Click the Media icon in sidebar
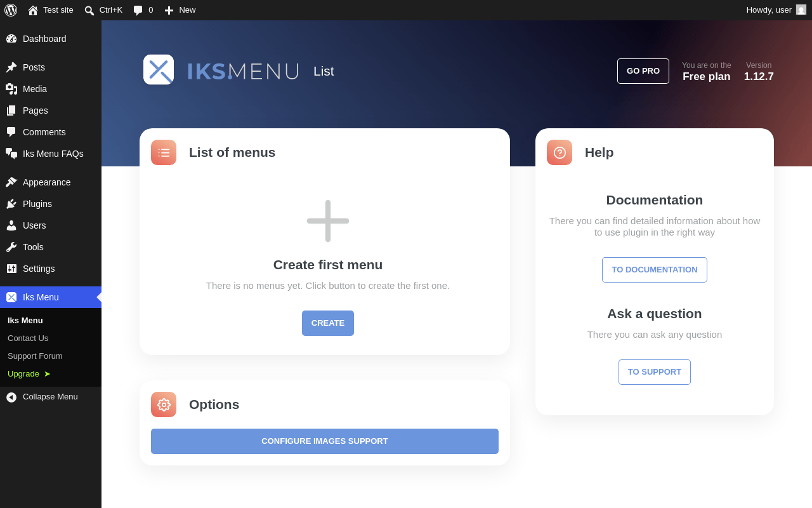Image resolution: width=812 pixels, height=508 pixels. [11, 89]
